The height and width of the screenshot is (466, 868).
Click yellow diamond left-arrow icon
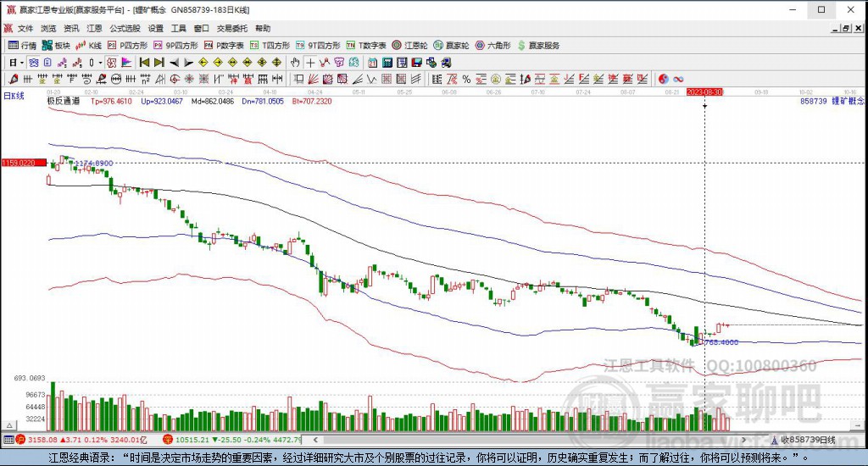coord(203,63)
